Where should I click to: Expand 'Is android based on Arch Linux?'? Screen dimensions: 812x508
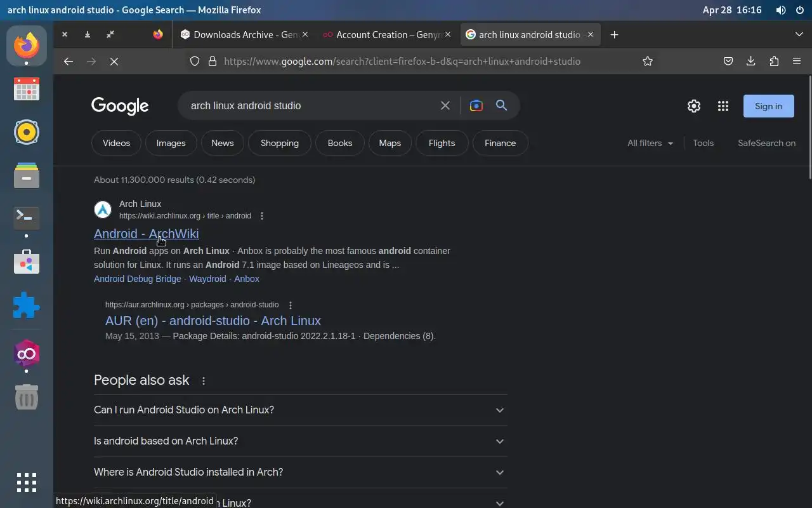301,441
